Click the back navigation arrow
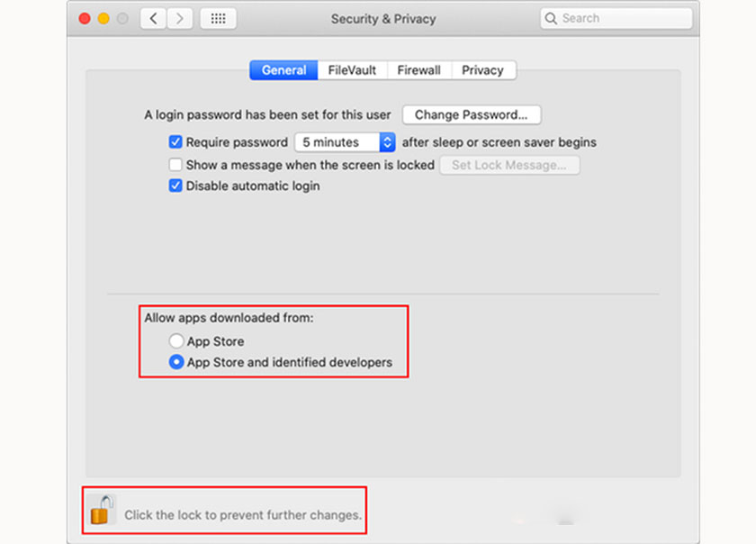 (x=153, y=18)
